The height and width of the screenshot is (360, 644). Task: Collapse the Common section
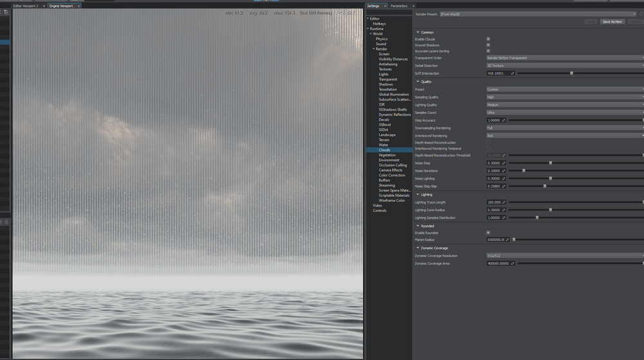pyautogui.click(x=418, y=32)
